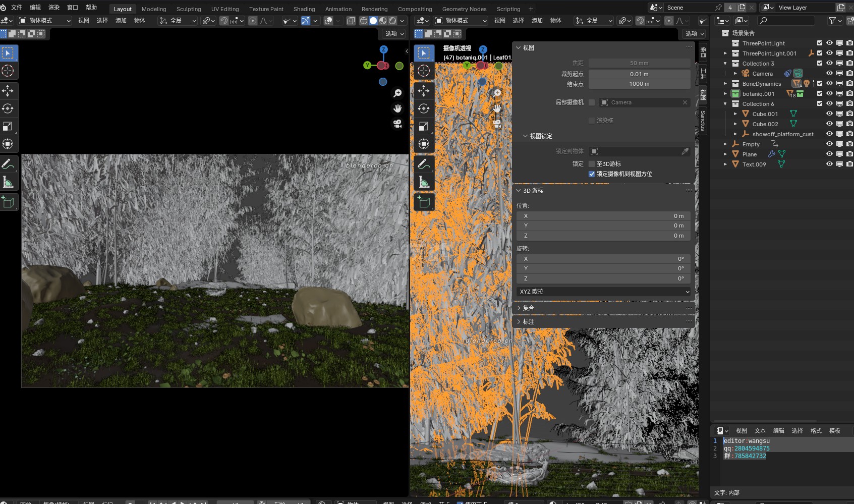This screenshot has height=504, width=854.
Task: Hide Collection 3 in viewport via eye icon
Action: (x=829, y=63)
